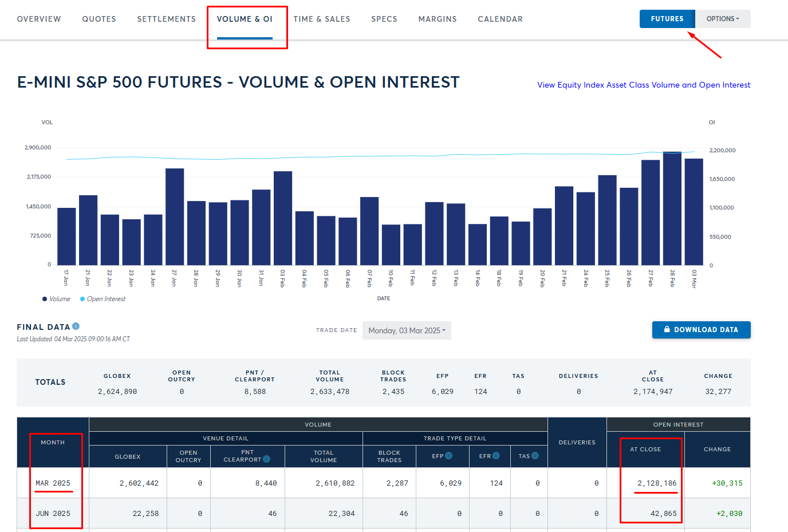The width and height of the screenshot is (788, 532).
Task: Open Equity Index Asset Class Volume link
Action: [644, 85]
